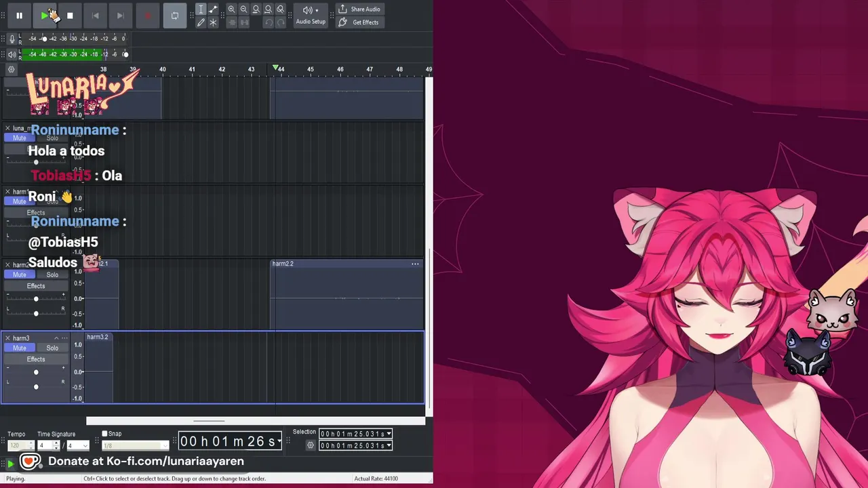868x488 pixels.
Task: Toggle Solo on the harm2 track
Action: point(52,274)
